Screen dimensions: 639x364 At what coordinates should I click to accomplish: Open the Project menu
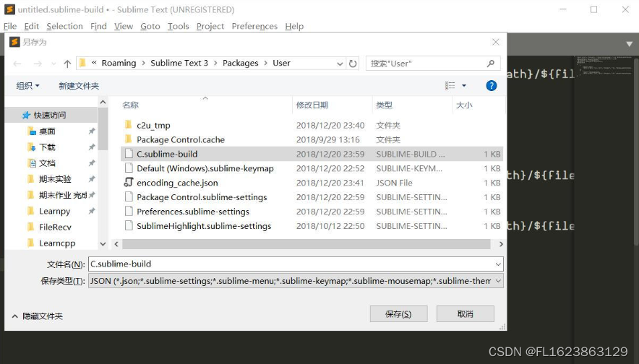[x=210, y=26]
